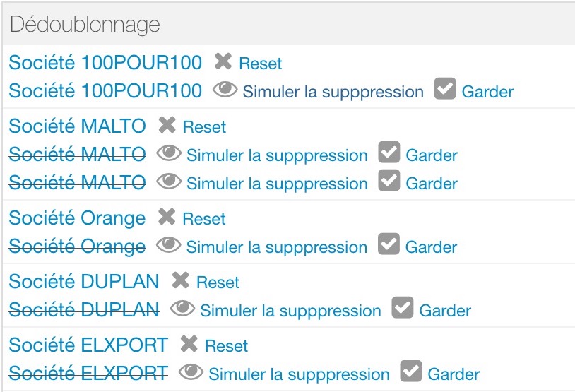
Task: Open the Société MALTO main link
Action: pos(78,126)
